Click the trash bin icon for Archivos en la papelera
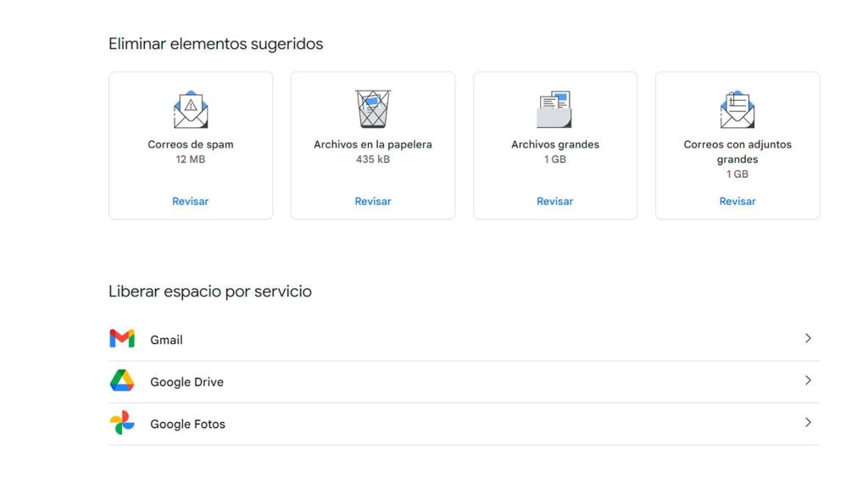The width and height of the screenshot is (868, 488). (x=373, y=107)
